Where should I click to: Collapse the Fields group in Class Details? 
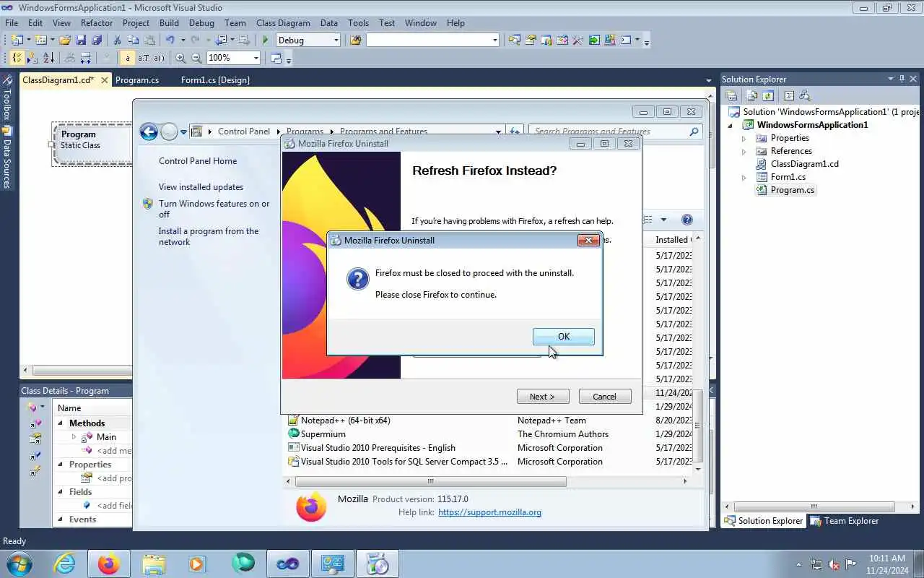61,492
